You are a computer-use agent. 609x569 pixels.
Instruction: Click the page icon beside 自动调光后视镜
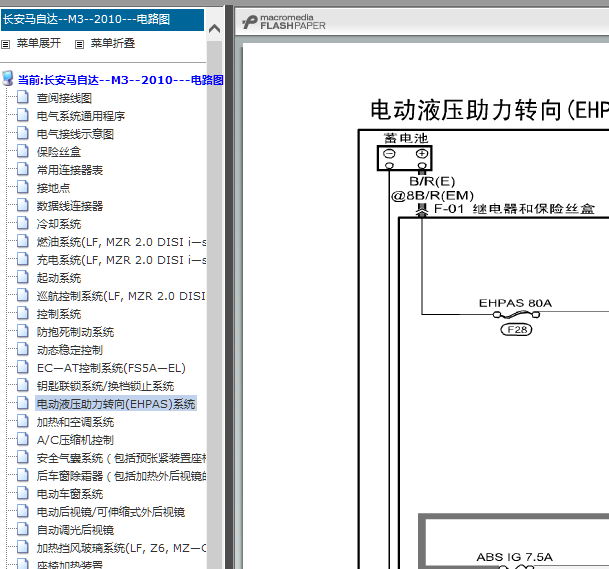pyautogui.click(x=23, y=529)
